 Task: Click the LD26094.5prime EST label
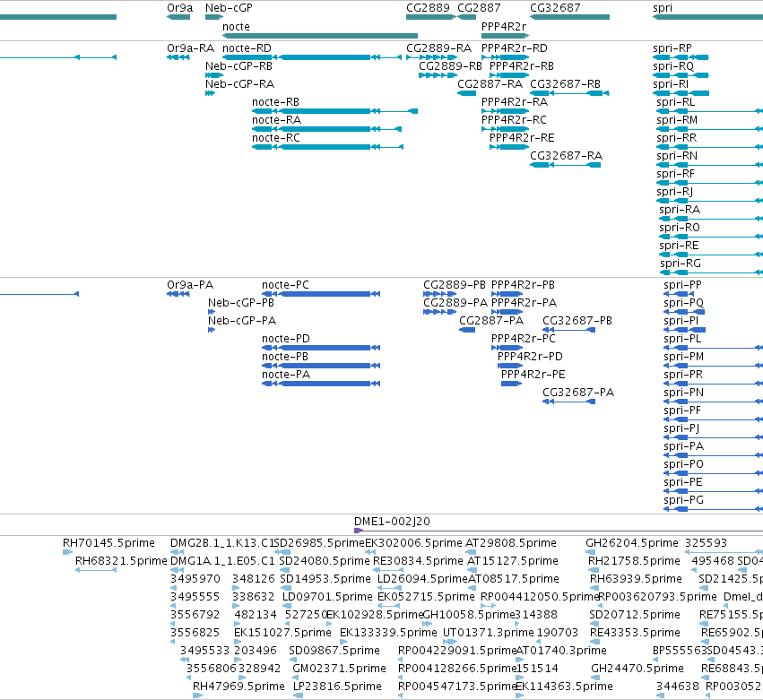(422, 579)
